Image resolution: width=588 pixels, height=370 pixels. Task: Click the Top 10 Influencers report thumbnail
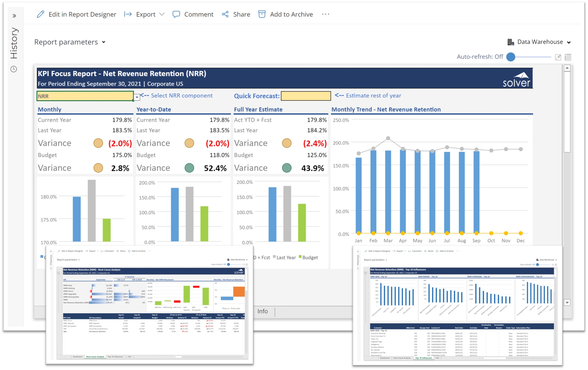(x=457, y=306)
